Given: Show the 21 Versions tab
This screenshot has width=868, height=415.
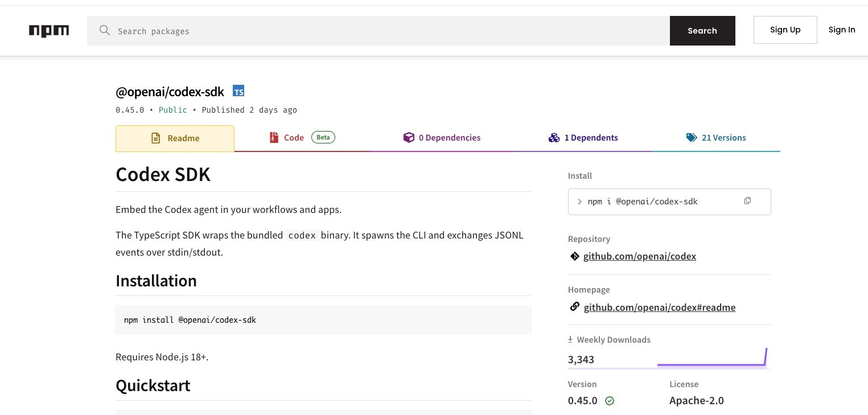Looking at the screenshot, I should tap(716, 138).
